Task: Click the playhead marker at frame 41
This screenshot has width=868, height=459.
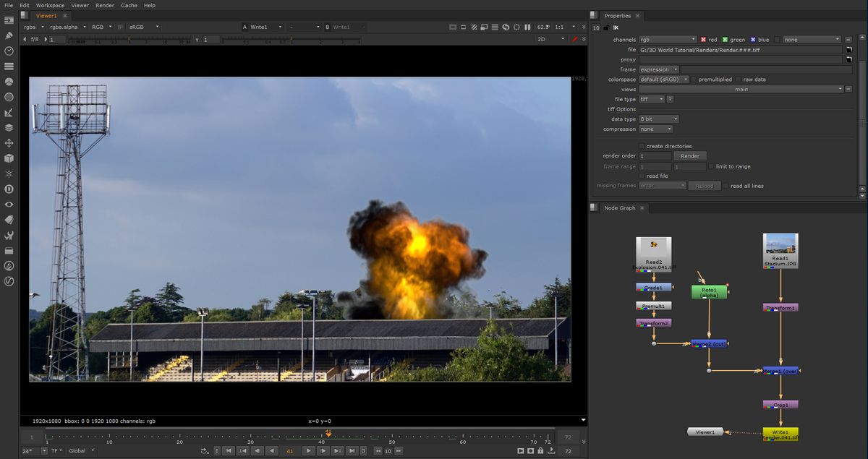Action: click(x=328, y=432)
